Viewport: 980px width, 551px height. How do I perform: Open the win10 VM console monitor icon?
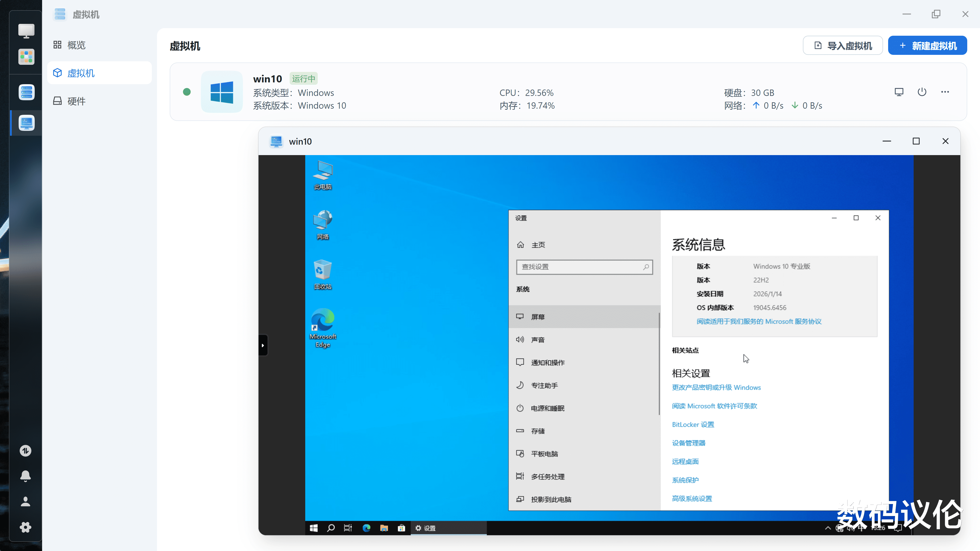(x=899, y=92)
